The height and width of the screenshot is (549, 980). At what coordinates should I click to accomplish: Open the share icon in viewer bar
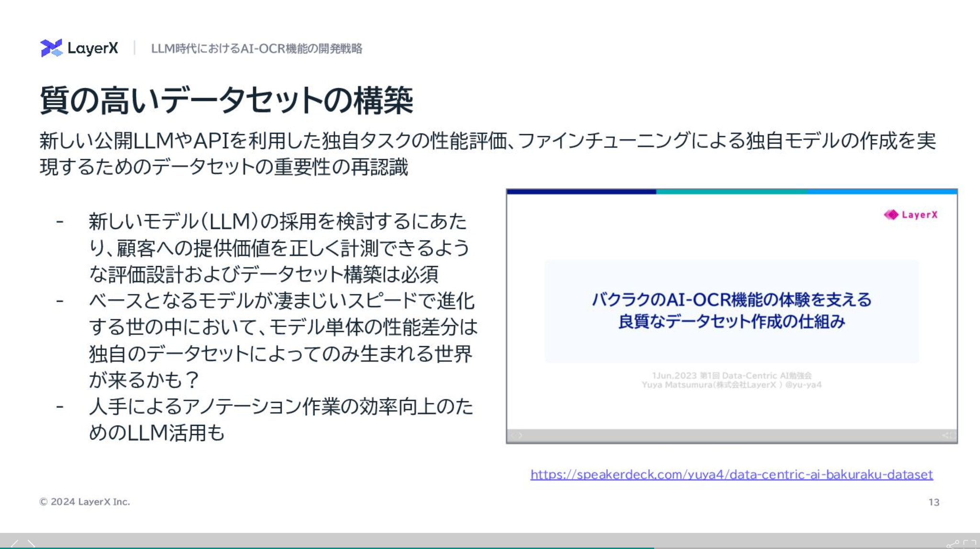(952, 544)
